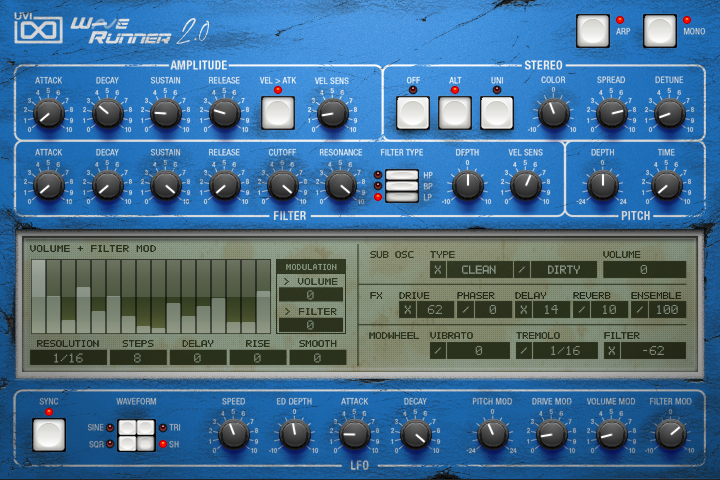Image resolution: width=720 pixels, height=480 pixels.
Task: Click the Stereo DETUNE knob
Action: pos(669,113)
